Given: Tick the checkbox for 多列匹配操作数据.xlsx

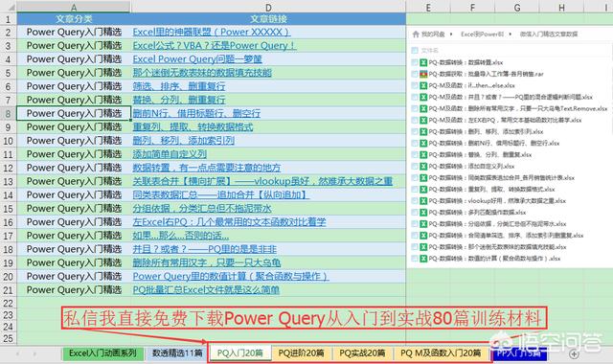Looking at the screenshot, I should 415,213.
